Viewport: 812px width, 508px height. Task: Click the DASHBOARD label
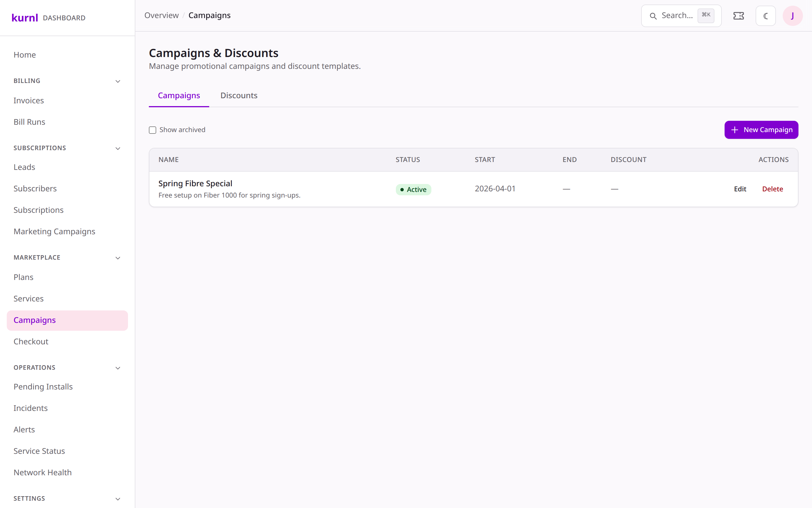coord(64,18)
